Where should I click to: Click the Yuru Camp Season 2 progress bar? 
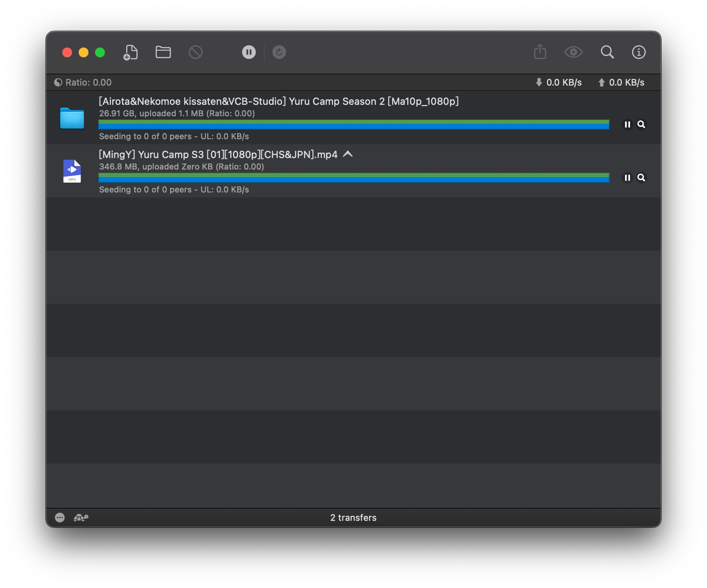click(x=353, y=124)
